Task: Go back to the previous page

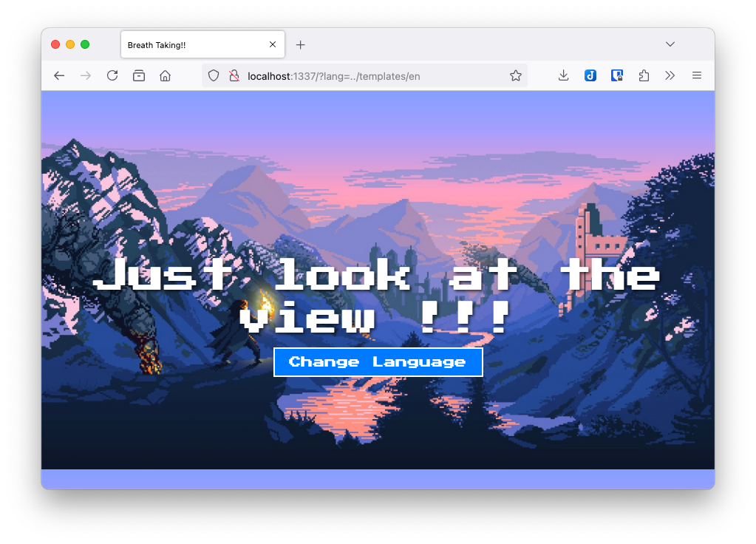Action: (59, 75)
